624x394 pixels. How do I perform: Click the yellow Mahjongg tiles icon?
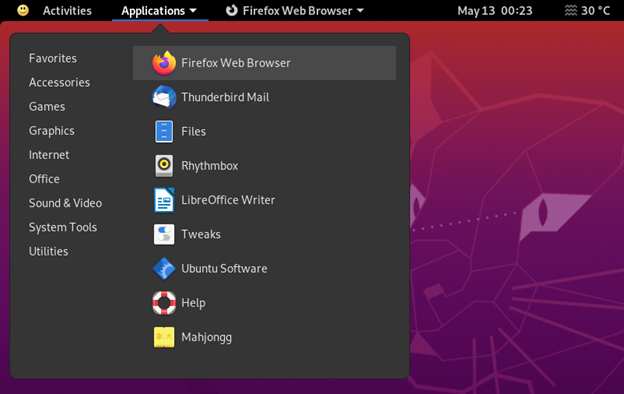coord(164,337)
